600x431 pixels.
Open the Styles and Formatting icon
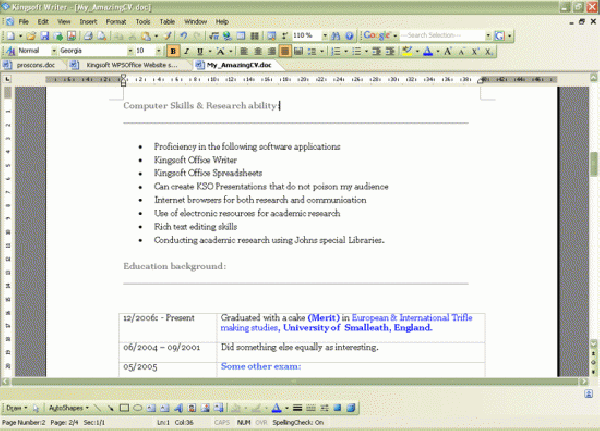(x=10, y=51)
